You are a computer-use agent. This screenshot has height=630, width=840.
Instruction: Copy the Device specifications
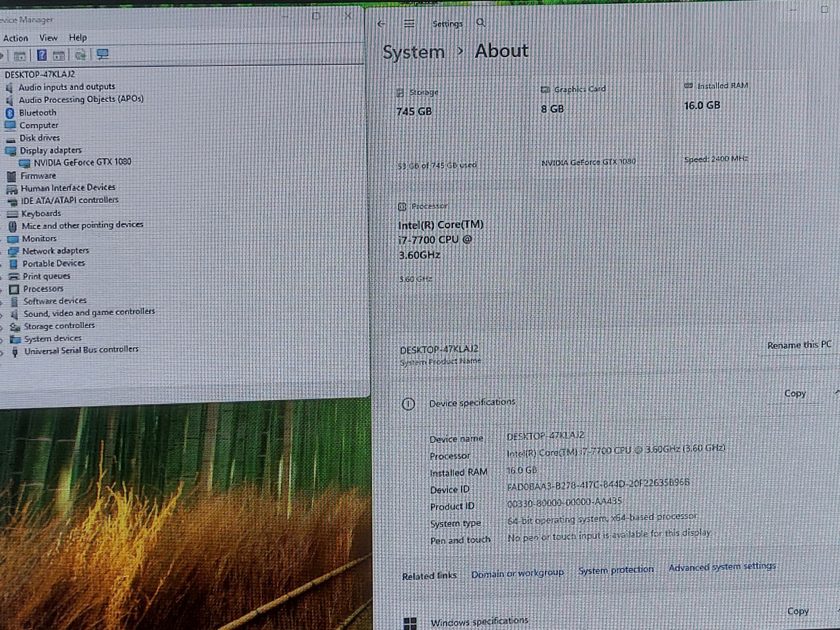tap(795, 393)
